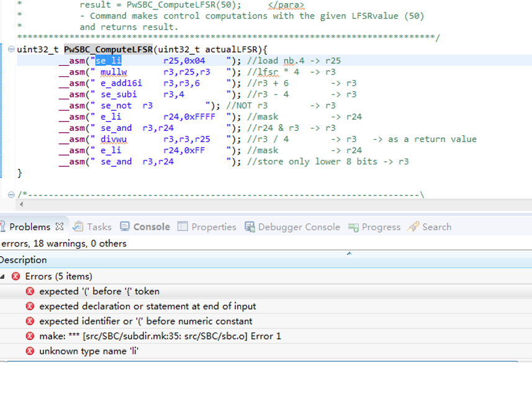Collapse the Errors (5 items) group

2,277
